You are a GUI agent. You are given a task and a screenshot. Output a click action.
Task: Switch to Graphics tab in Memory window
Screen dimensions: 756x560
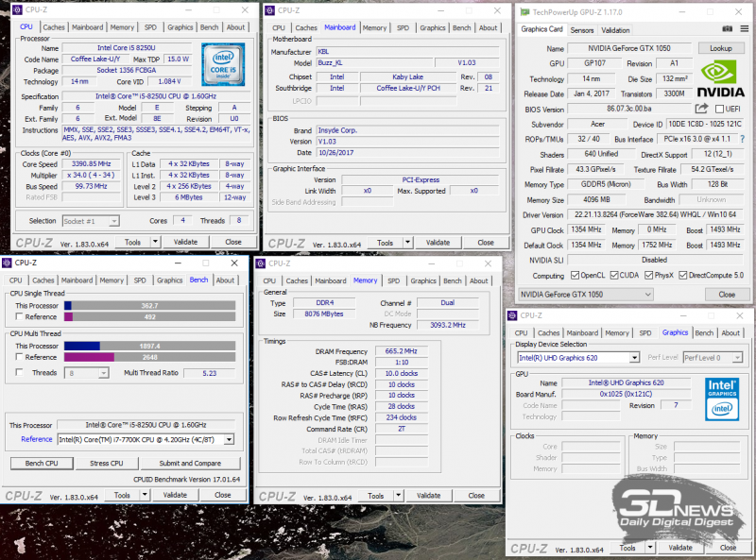tap(423, 280)
